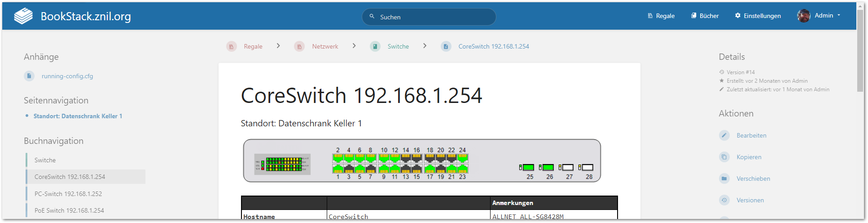Open Regale in the top navigation
The image size is (868, 223).
click(661, 16)
